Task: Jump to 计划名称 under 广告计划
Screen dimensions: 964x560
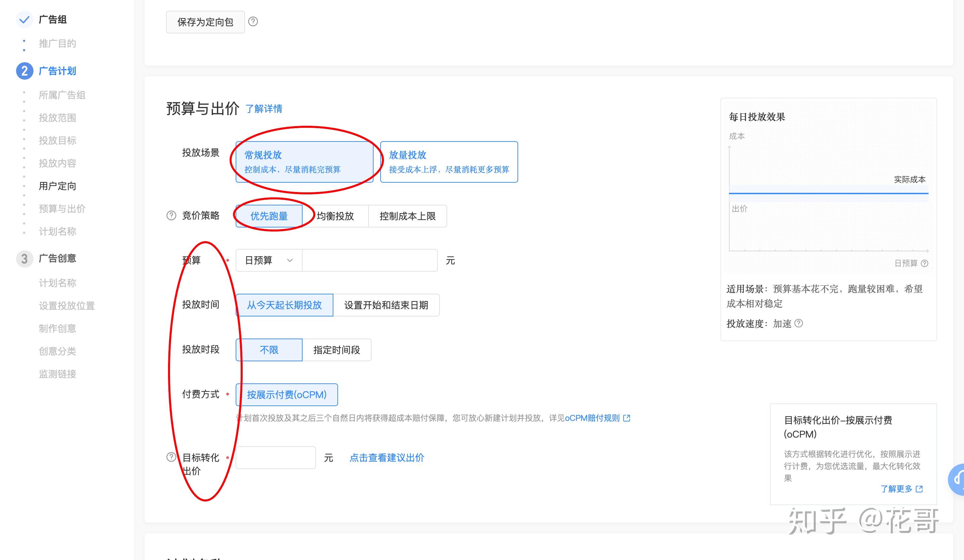Action: click(57, 231)
